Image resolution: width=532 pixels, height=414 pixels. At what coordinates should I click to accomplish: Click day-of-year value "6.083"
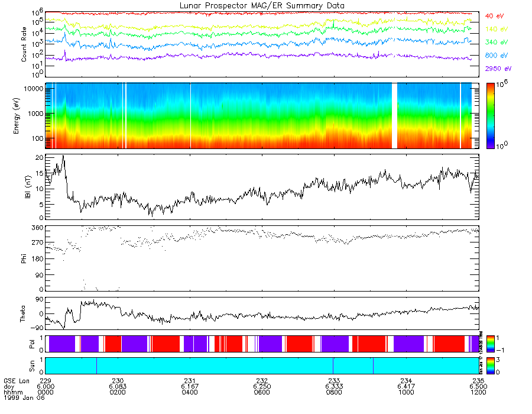118,387
